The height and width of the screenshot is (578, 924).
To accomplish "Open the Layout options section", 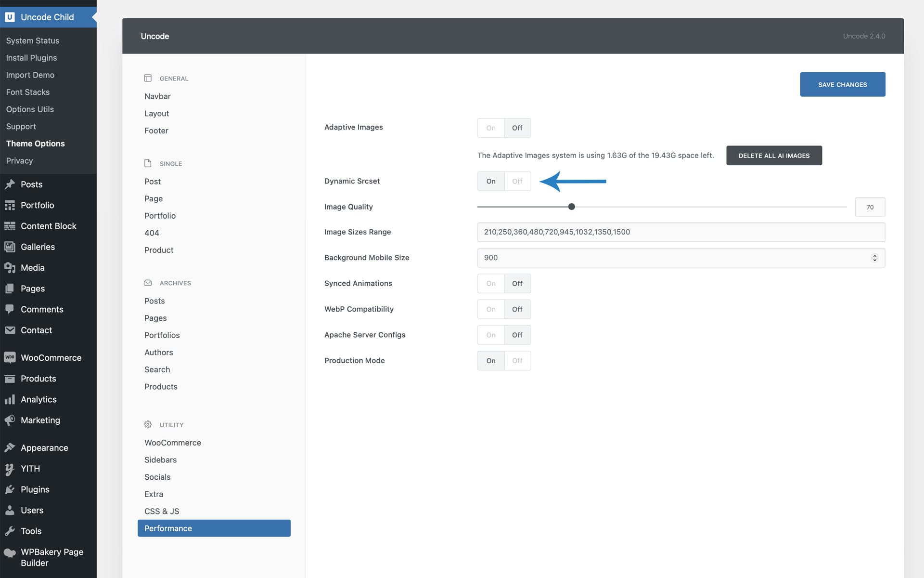I will [156, 113].
